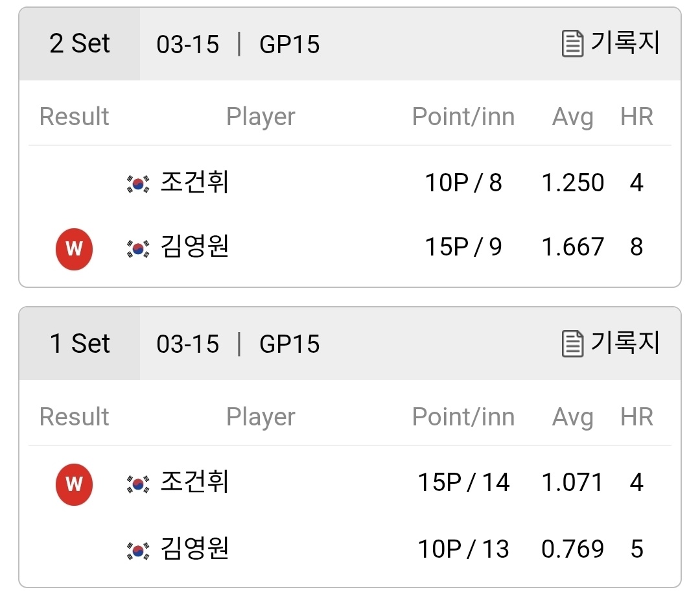Viewport: 700px width, 594px height.
Task: Click the HR column header in 2 Set
Action: (x=636, y=117)
